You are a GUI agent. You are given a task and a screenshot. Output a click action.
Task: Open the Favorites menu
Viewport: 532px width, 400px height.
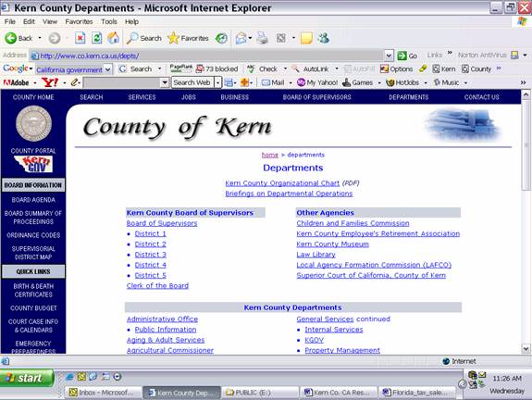79,21
